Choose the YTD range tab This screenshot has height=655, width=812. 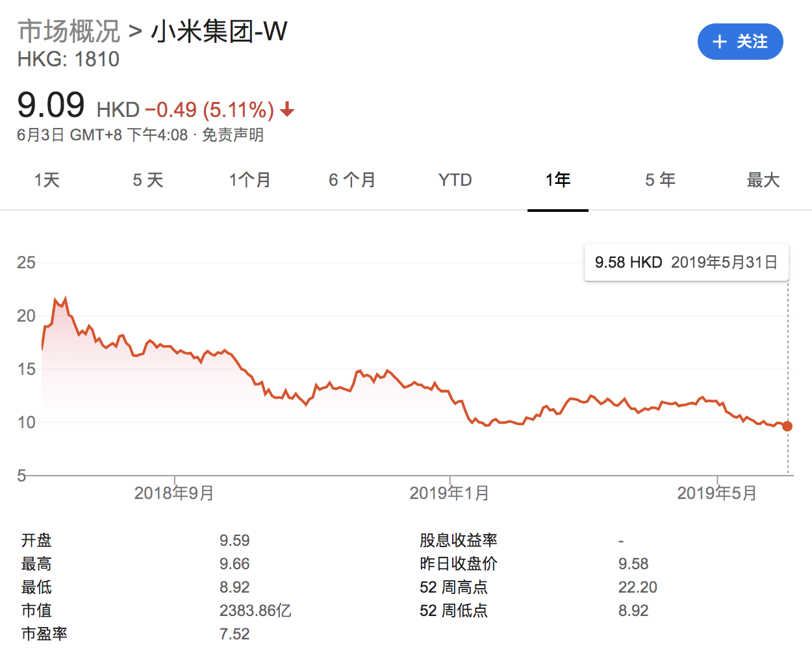click(455, 180)
